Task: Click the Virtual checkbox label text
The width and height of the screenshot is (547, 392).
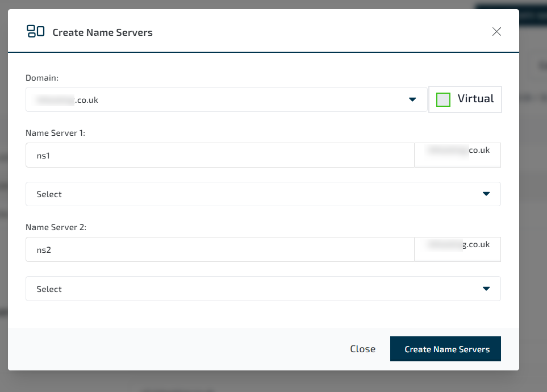Action: [475, 99]
